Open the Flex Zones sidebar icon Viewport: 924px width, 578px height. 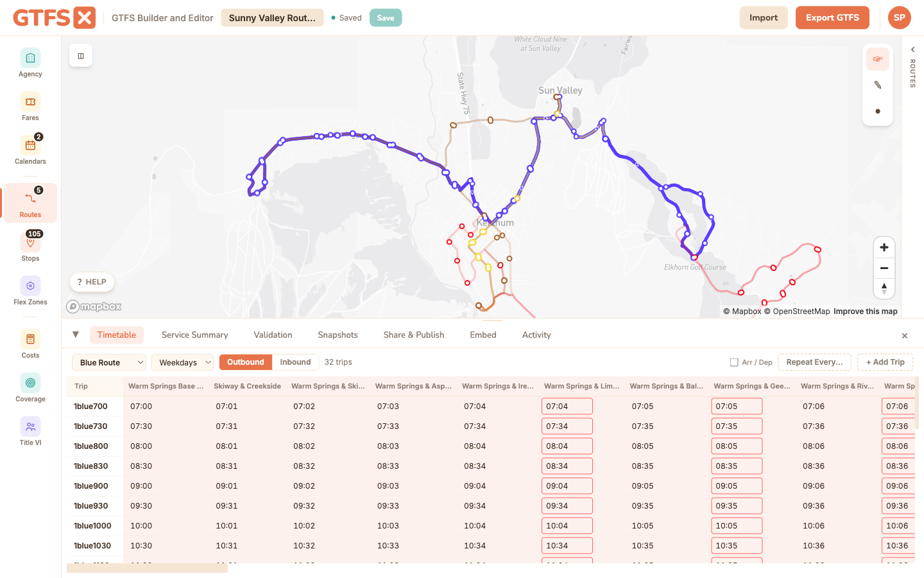pos(30,286)
